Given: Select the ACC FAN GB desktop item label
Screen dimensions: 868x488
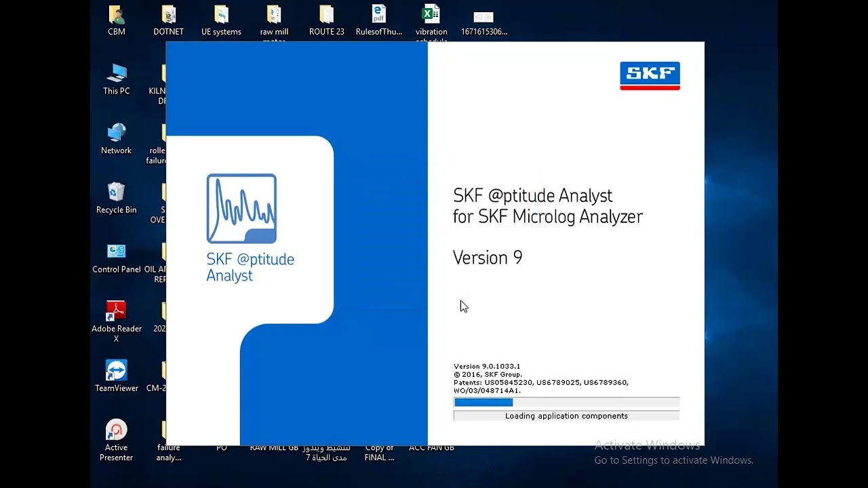Looking at the screenshot, I should click(431, 448).
